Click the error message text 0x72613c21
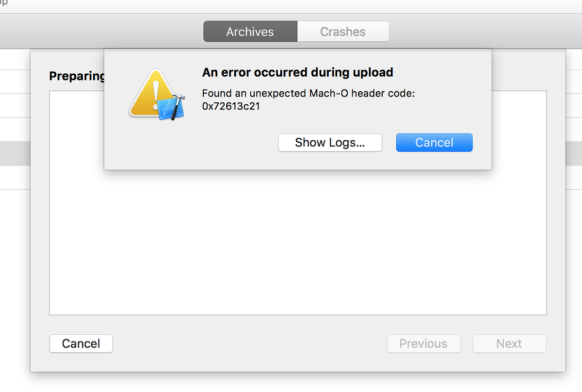Screen dimensions: 582x392 tap(231, 106)
